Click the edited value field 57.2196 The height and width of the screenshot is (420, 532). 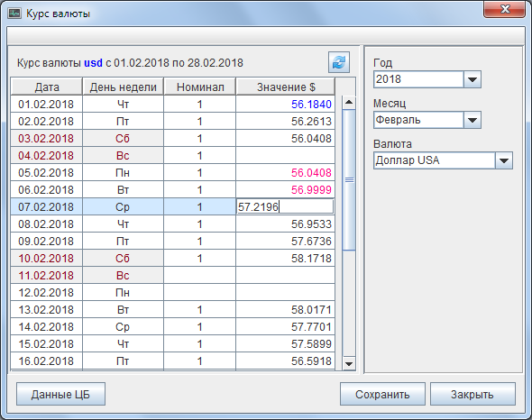click(285, 206)
